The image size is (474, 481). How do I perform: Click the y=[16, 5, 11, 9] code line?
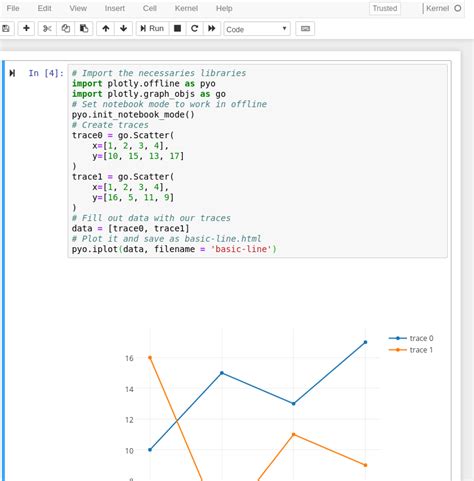point(133,197)
